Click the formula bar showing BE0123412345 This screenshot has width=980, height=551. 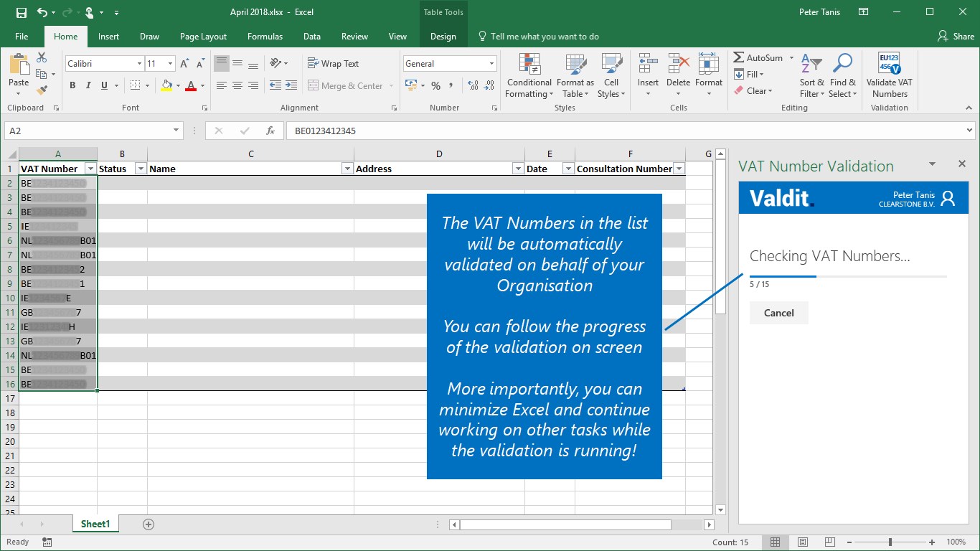pyautogui.click(x=625, y=131)
